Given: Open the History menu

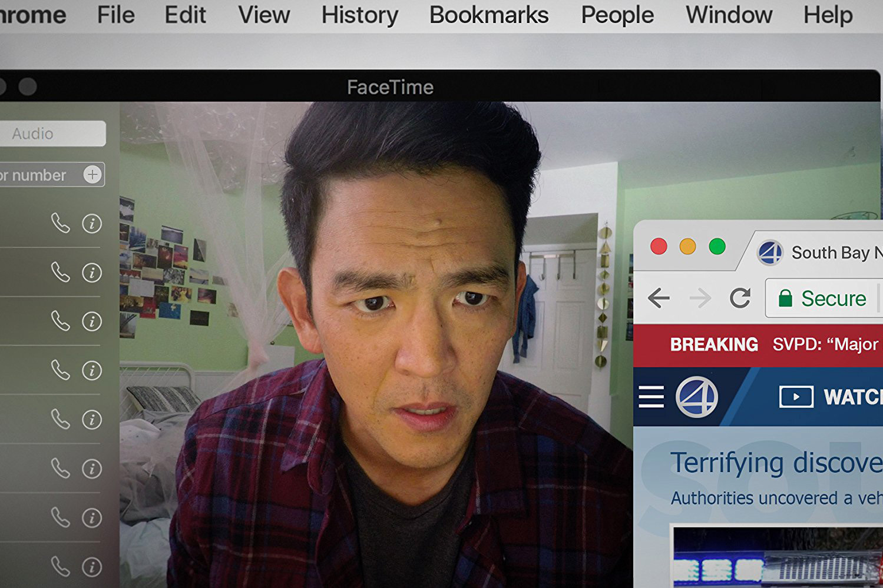Looking at the screenshot, I should point(359,15).
